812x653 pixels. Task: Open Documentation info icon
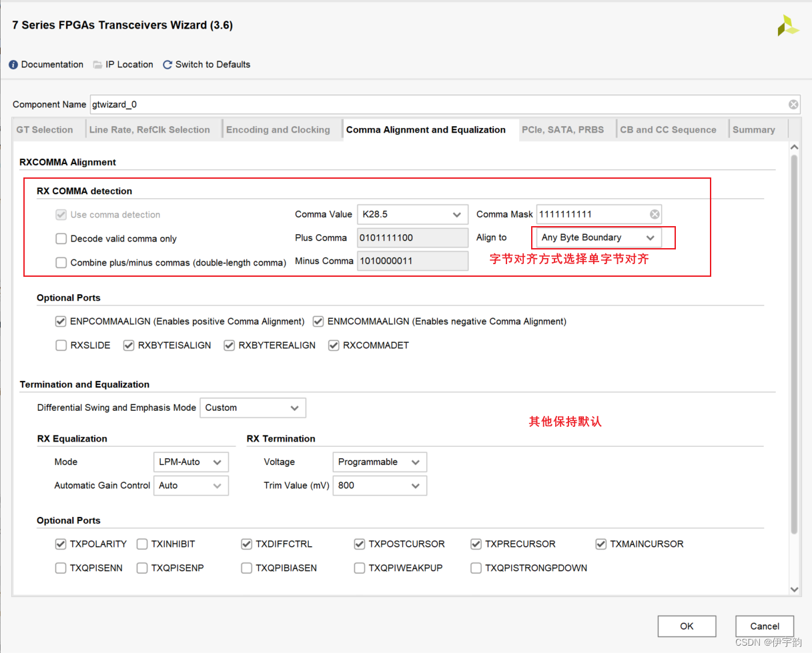pyautogui.click(x=13, y=65)
